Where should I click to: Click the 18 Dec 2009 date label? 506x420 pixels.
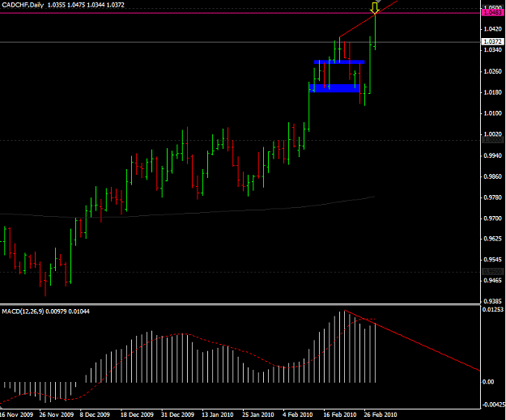(x=137, y=414)
